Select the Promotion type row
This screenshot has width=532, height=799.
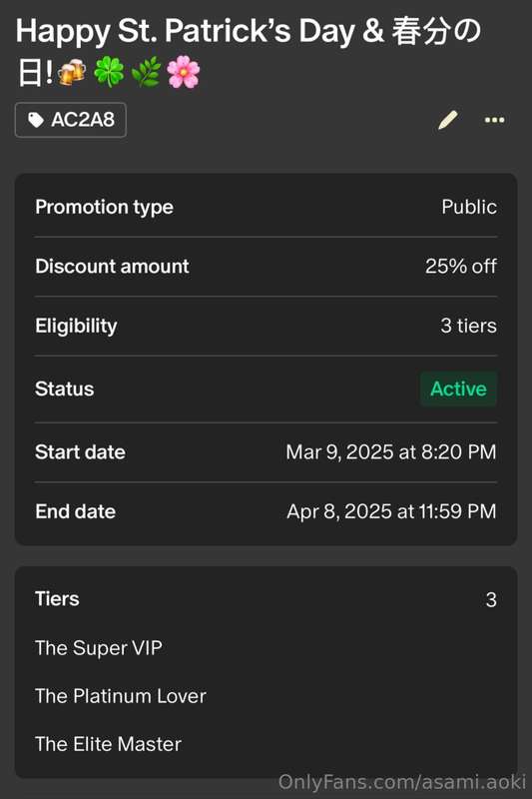point(266,207)
